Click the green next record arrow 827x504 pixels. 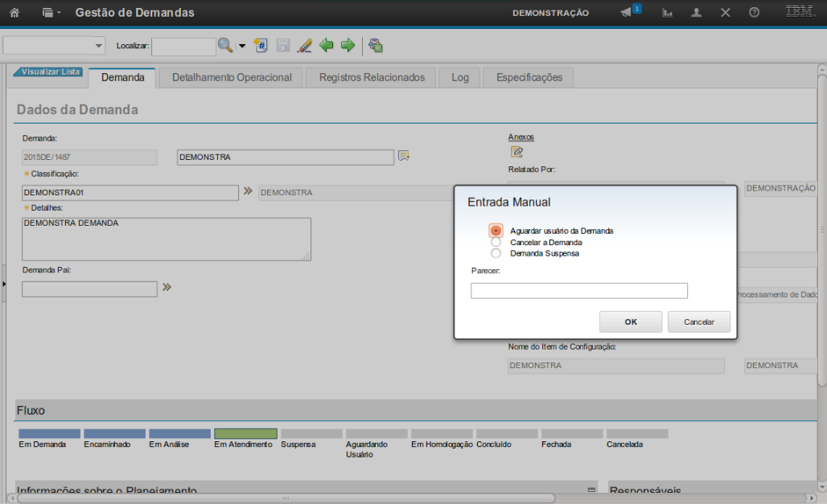pyautogui.click(x=348, y=46)
